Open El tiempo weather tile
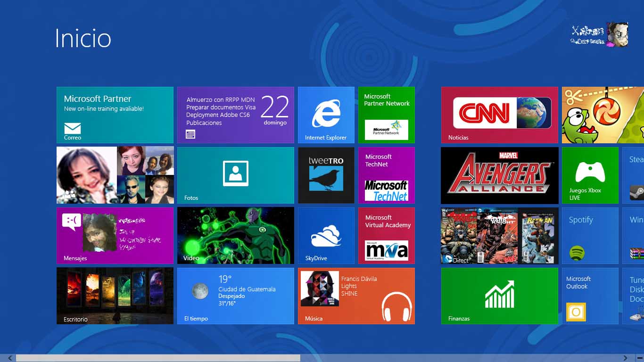Screen dimensions: 644x362 pyautogui.click(x=236, y=296)
